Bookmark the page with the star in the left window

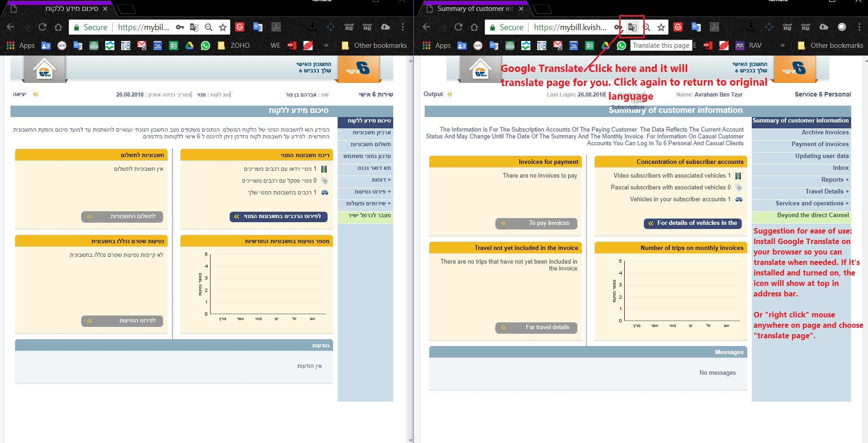click(223, 27)
